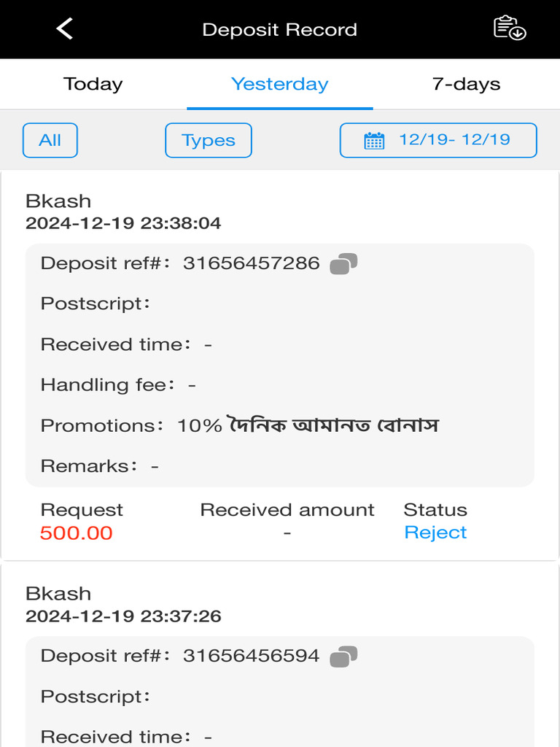
Task: Switch to the Today tab
Action: (x=93, y=84)
